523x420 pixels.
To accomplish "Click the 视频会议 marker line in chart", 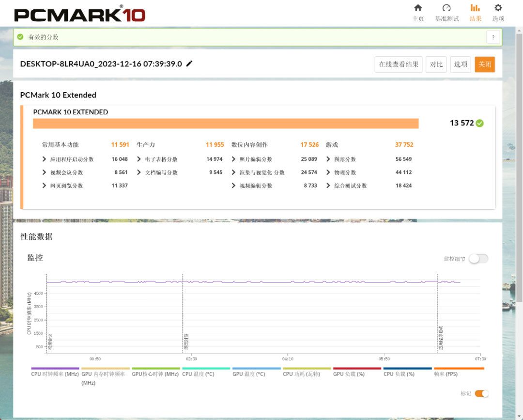I will coord(46,313).
